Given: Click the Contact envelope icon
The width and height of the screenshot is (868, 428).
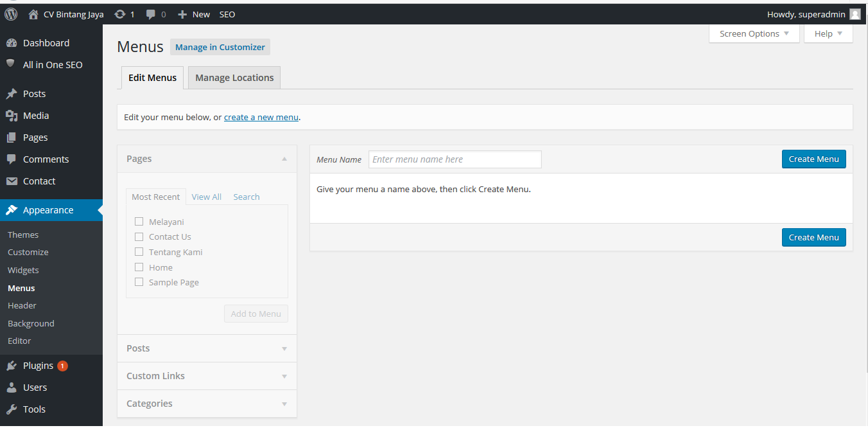Looking at the screenshot, I should coord(12,181).
